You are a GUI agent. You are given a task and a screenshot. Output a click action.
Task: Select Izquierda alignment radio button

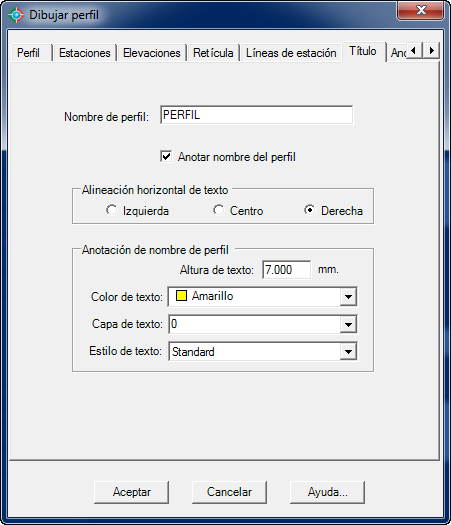click(x=111, y=210)
